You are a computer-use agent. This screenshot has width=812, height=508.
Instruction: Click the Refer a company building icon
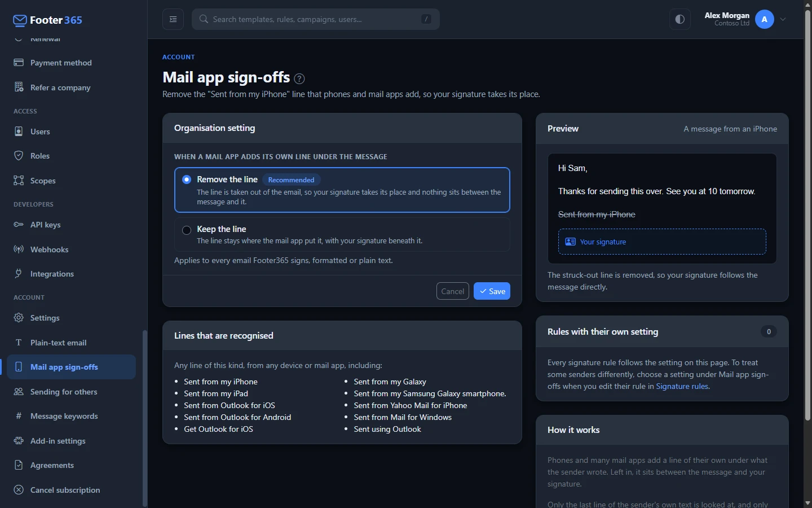(19, 87)
